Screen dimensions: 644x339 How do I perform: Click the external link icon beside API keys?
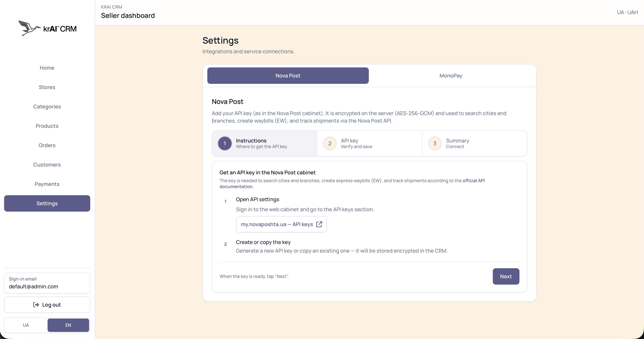[x=319, y=224]
